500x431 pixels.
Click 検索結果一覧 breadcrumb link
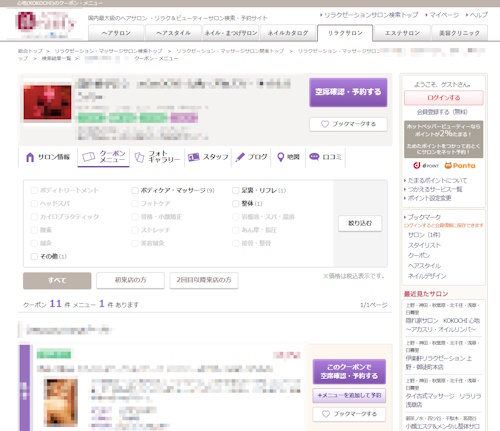point(56,58)
